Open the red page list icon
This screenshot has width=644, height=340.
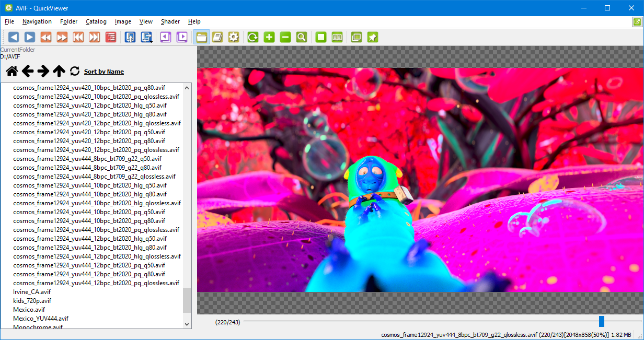[x=110, y=37]
